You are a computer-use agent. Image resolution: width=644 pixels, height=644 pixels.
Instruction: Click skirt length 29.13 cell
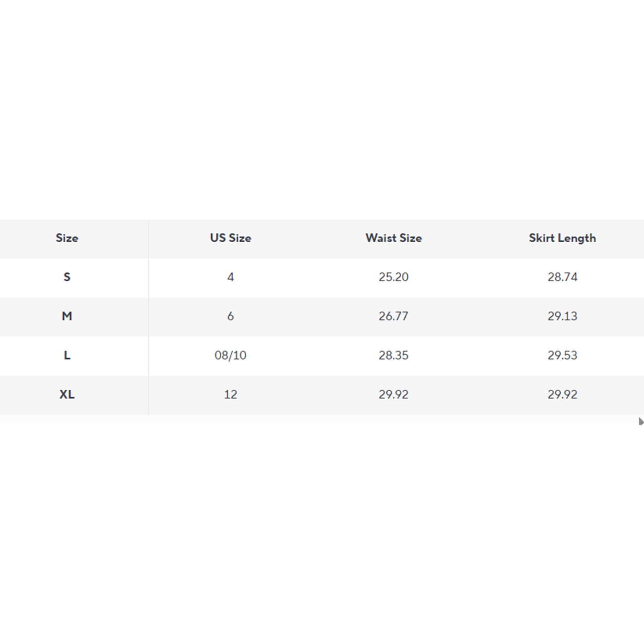[x=562, y=316]
